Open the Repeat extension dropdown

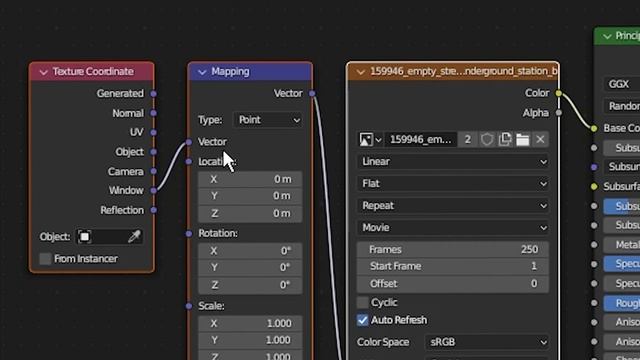pos(453,206)
